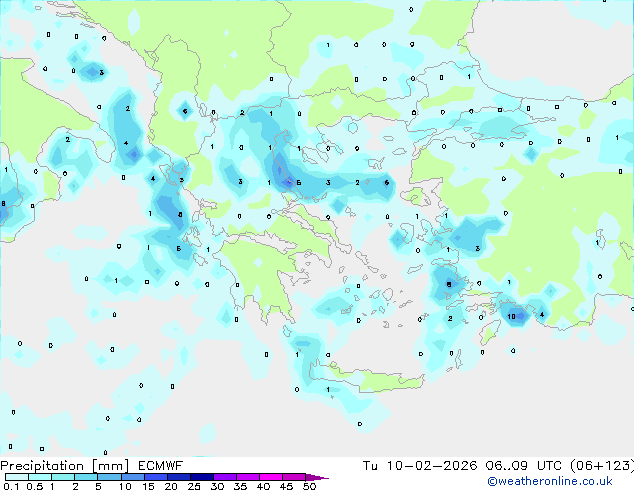Click the '06..09' time range text
Screen dimensions: 634x490
tap(507, 466)
